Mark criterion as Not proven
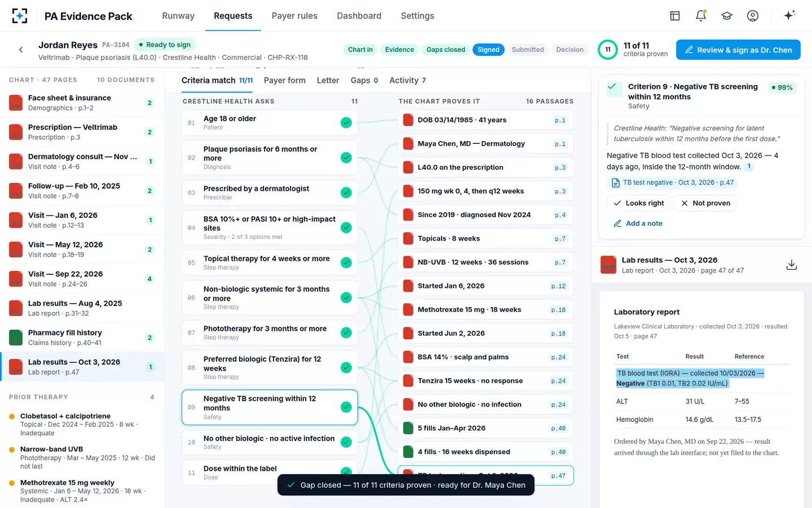This screenshot has width=812, height=508. click(705, 203)
